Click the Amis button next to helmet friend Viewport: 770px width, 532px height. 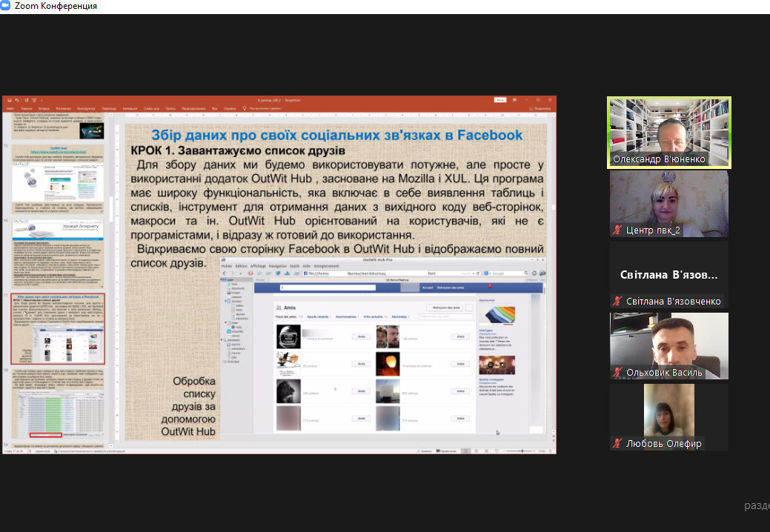[x=362, y=336]
